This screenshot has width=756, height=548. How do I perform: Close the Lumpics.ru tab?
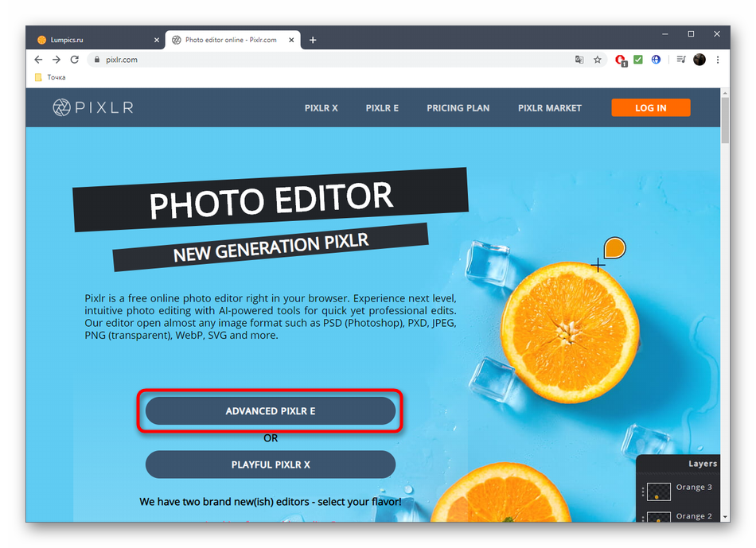tap(157, 40)
